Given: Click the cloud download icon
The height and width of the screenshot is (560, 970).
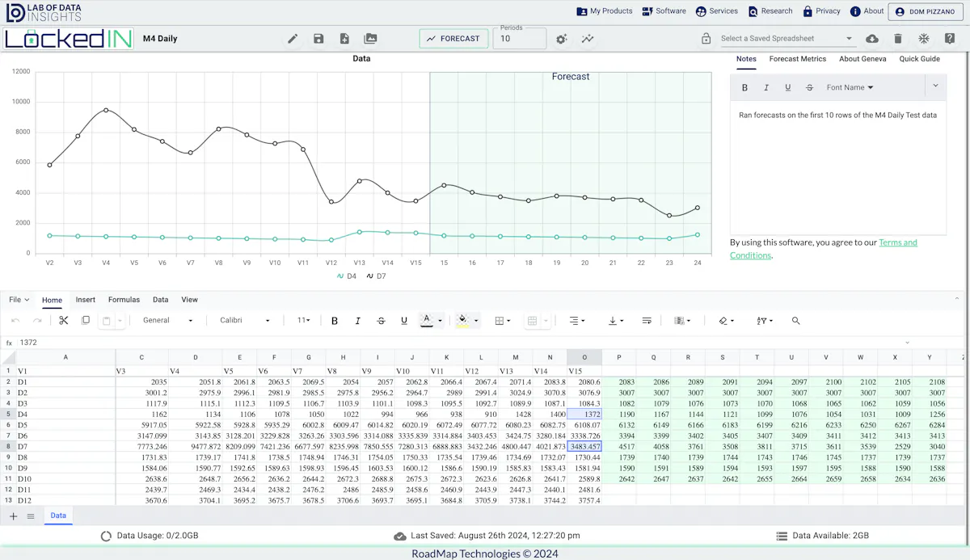Looking at the screenshot, I should pyautogui.click(x=872, y=39).
